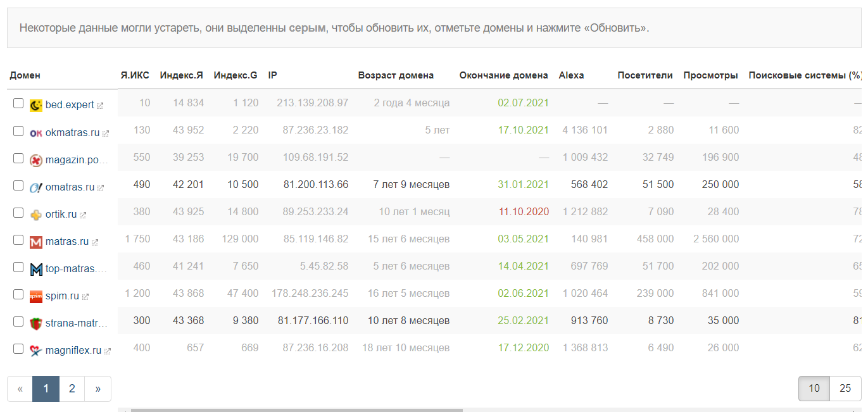This screenshot has width=868, height=412.
Task: Select the omatras.ru domain checkbox
Action: click(x=18, y=185)
